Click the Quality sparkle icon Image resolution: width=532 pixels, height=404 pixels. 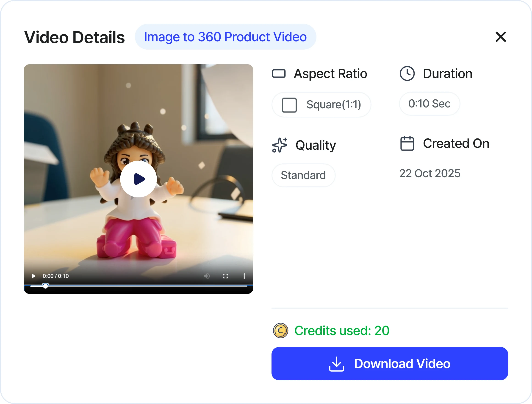click(x=280, y=145)
